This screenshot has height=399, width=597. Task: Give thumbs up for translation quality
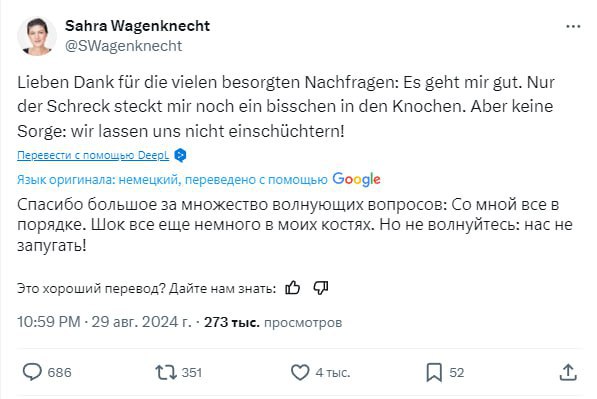[x=292, y=288]
